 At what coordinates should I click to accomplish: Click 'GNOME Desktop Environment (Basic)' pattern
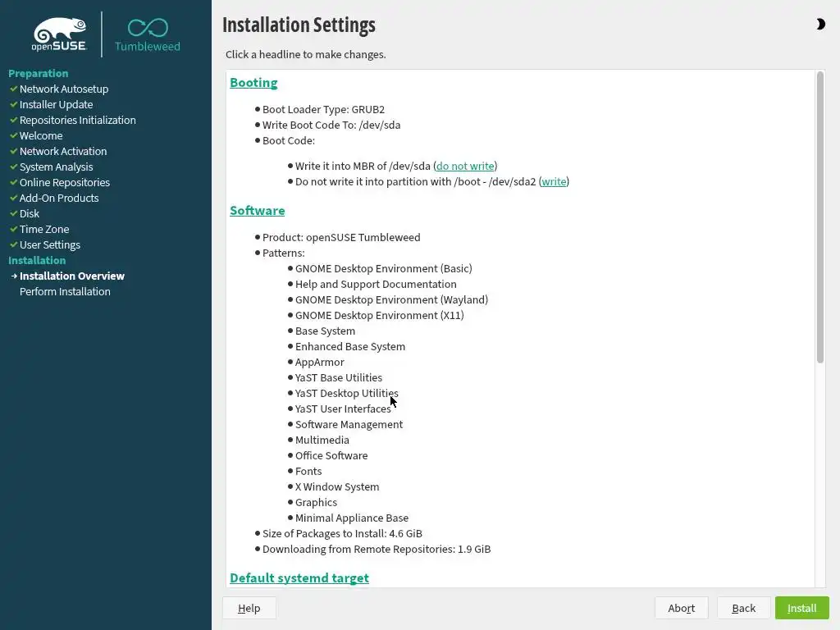tap(384, 268)
